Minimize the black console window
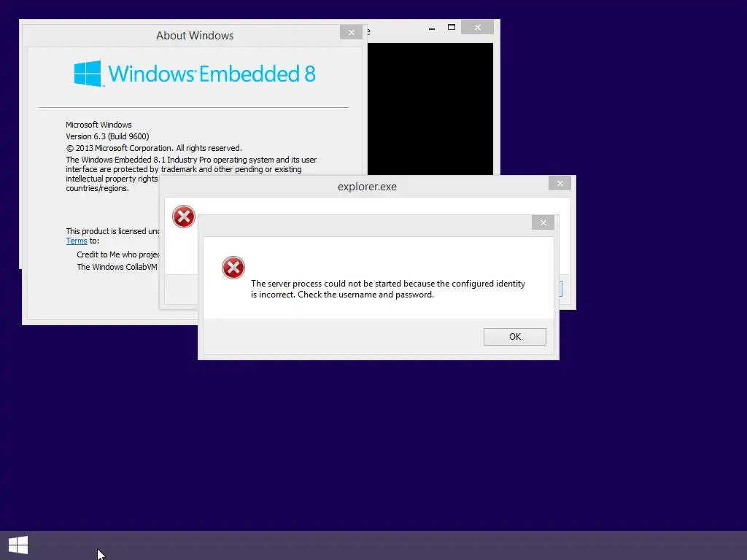 432,28
